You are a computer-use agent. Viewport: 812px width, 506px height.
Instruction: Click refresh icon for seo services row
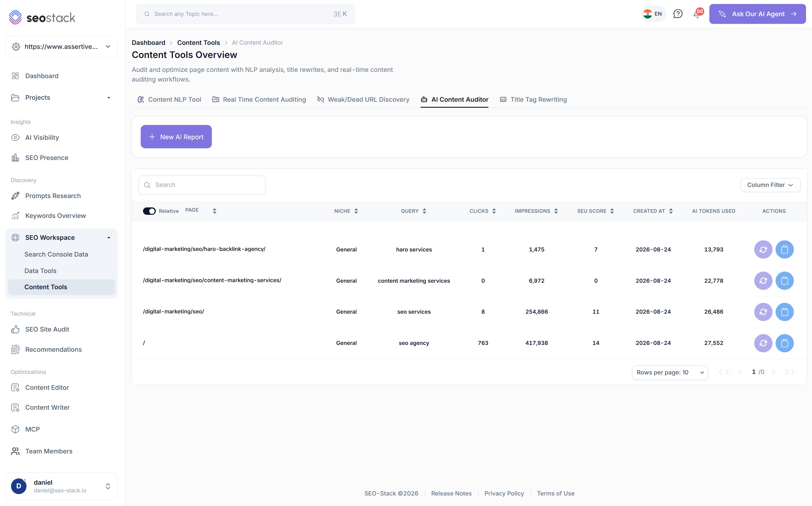click(763, 312)
